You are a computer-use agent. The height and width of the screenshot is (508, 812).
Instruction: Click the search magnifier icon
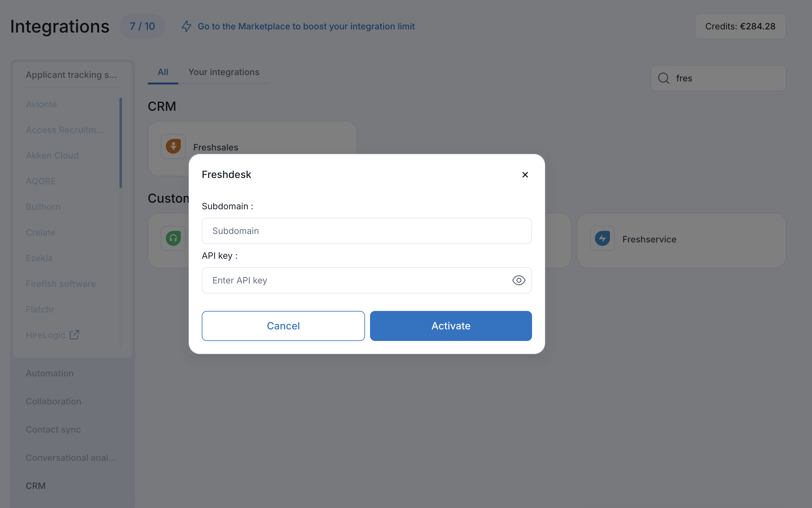coord(663,78)
